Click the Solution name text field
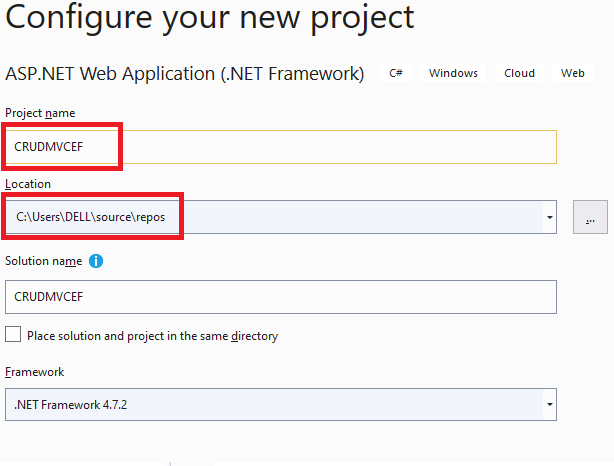 point(281,297)
